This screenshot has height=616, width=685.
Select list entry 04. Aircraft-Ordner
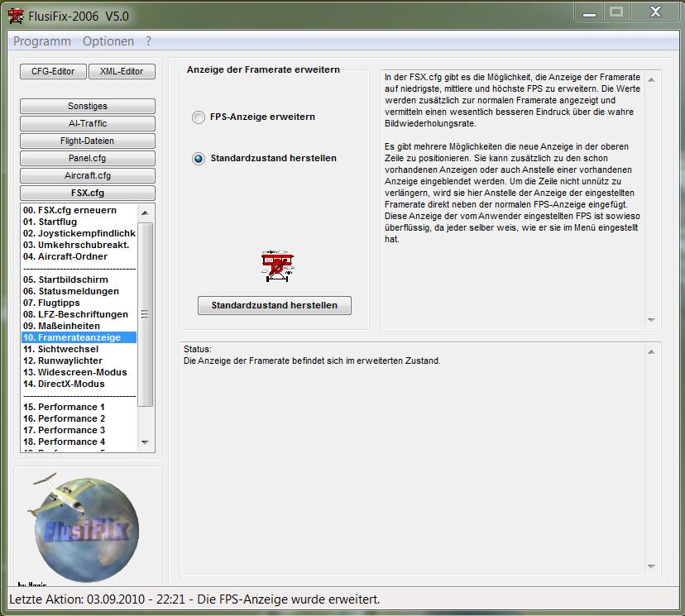point(79,256)
